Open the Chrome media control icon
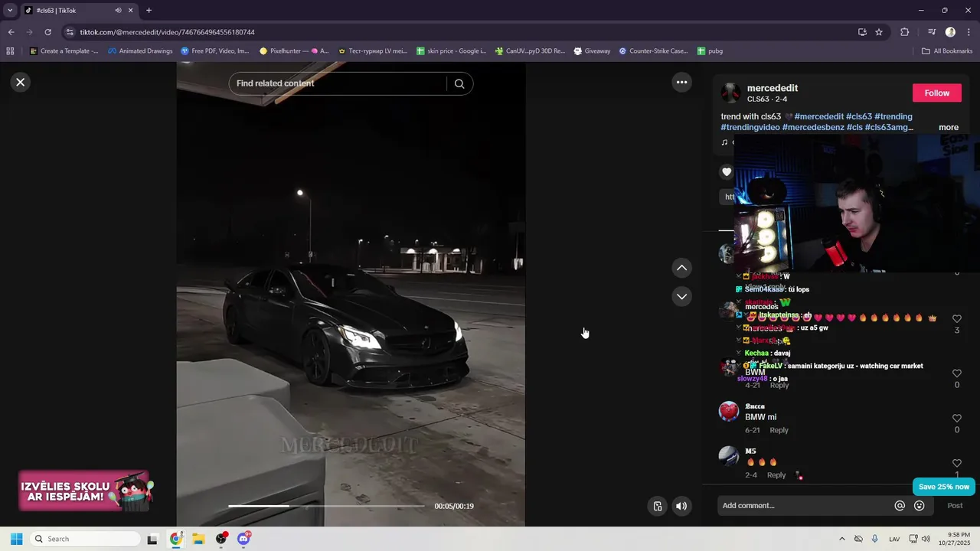 932,32
